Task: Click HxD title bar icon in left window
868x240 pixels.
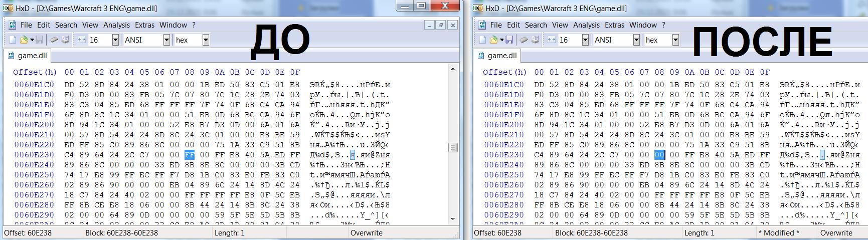Action: click(x=9, y=9)
